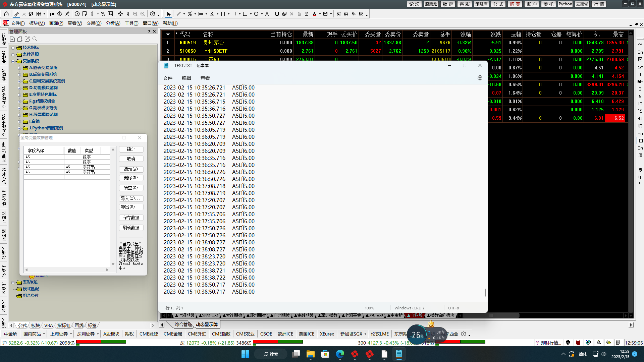Image resolution: width=644 pixels, height=362 pixels.
Task: Open the 国内商品 dropdown arrow at bottom
Action: pyautogui.click(x=44, y=334)
